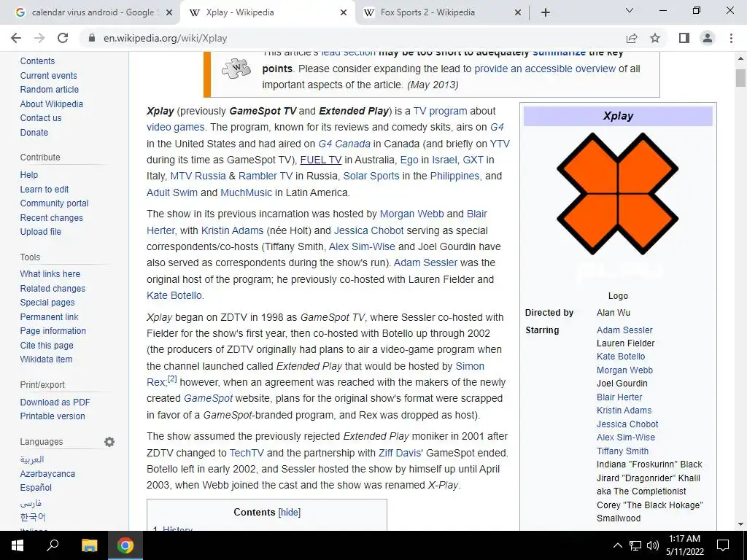The width and height of the screenshot is (747, 560).
Task: Follow the FUEL TV link
Action: [x=321, y=160]
